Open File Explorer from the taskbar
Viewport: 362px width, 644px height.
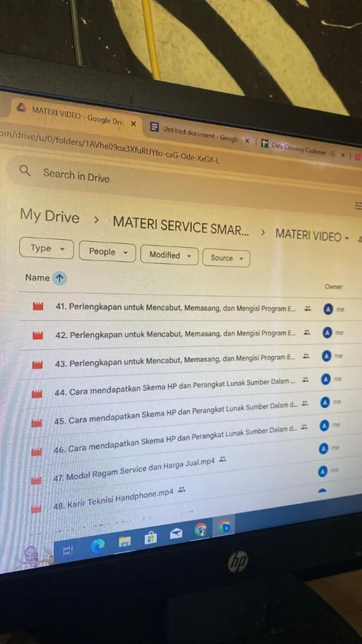[124, 542]
